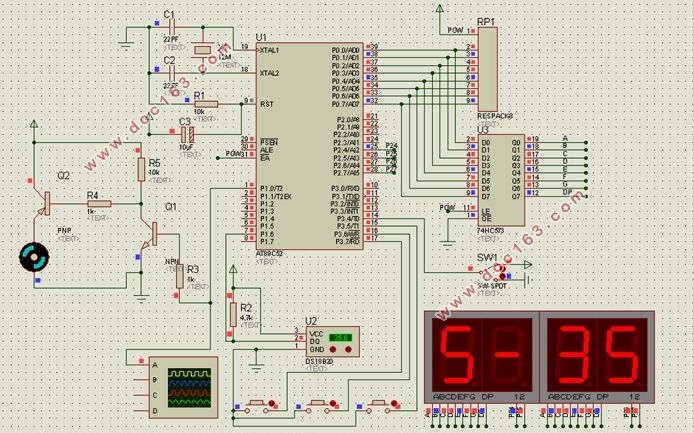
Task: Click the VCC pin label on U2
Action: pos(316,334)
